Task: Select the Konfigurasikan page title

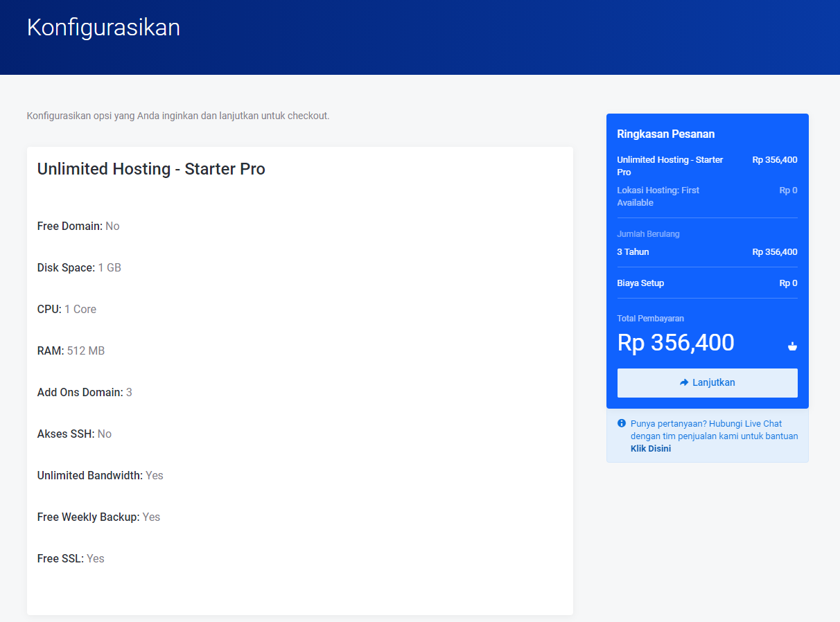Action: [103, 28]
